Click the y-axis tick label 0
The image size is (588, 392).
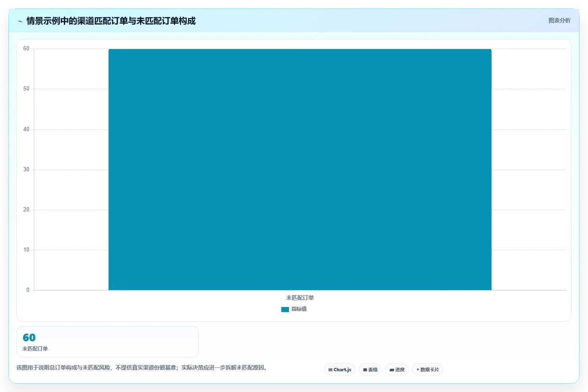(28, 290)
